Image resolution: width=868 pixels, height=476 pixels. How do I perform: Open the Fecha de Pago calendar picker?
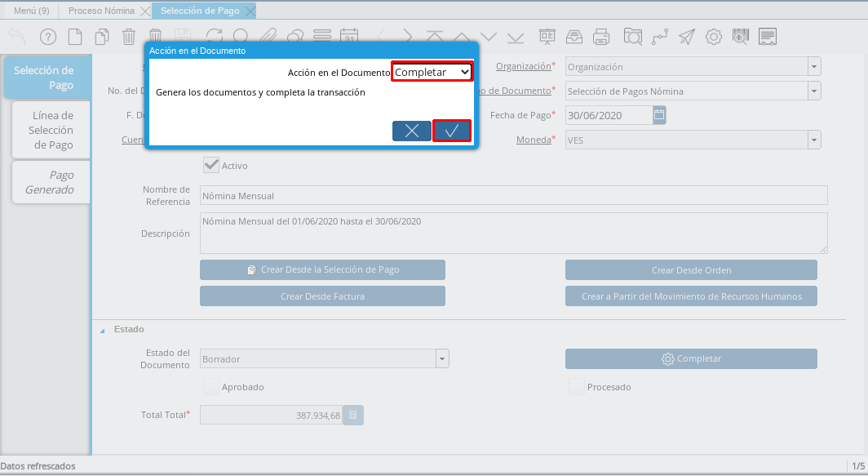coord(659,115)
